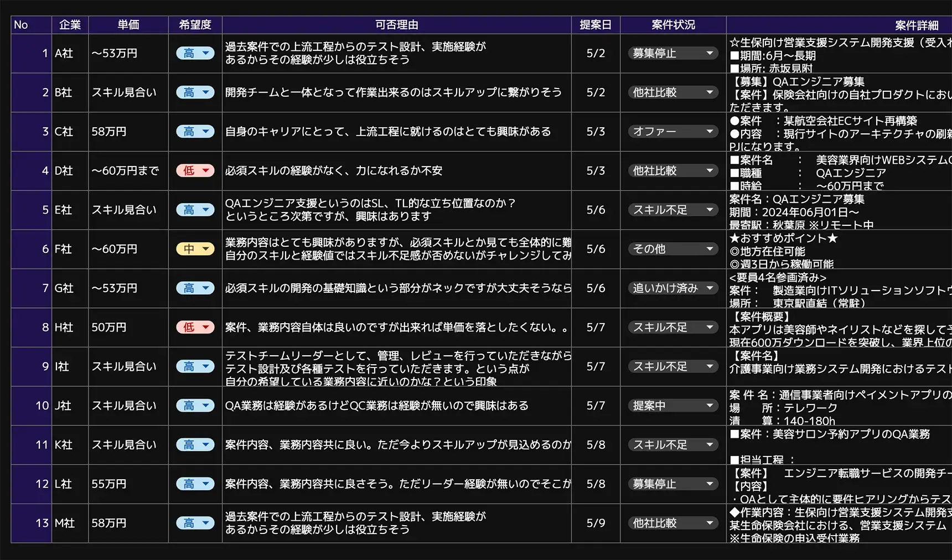Open the その他 status dropdown for F社
The width and height of the screenshot is (952, 560).
coord(673,249)
